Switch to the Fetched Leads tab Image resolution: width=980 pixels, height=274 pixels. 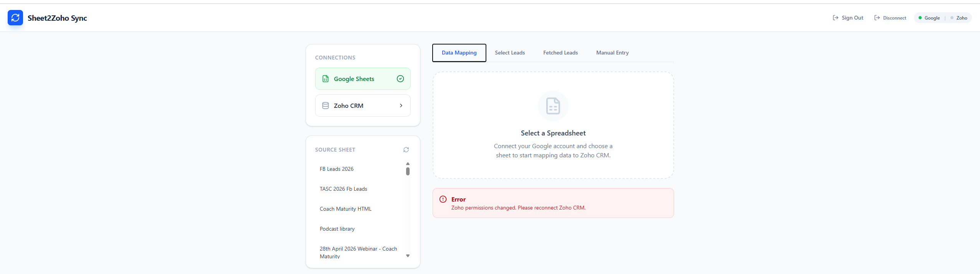560,53
